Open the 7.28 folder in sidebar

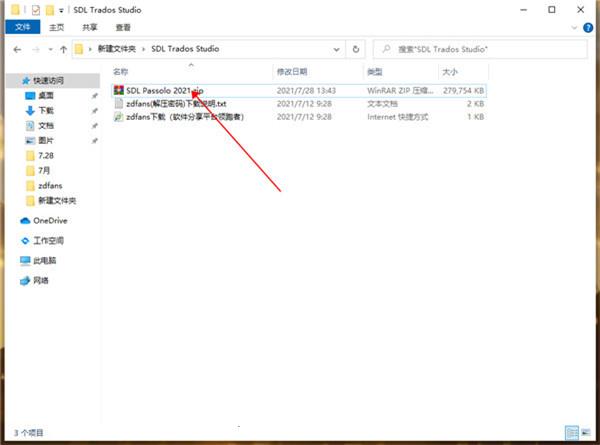[46, 155]
